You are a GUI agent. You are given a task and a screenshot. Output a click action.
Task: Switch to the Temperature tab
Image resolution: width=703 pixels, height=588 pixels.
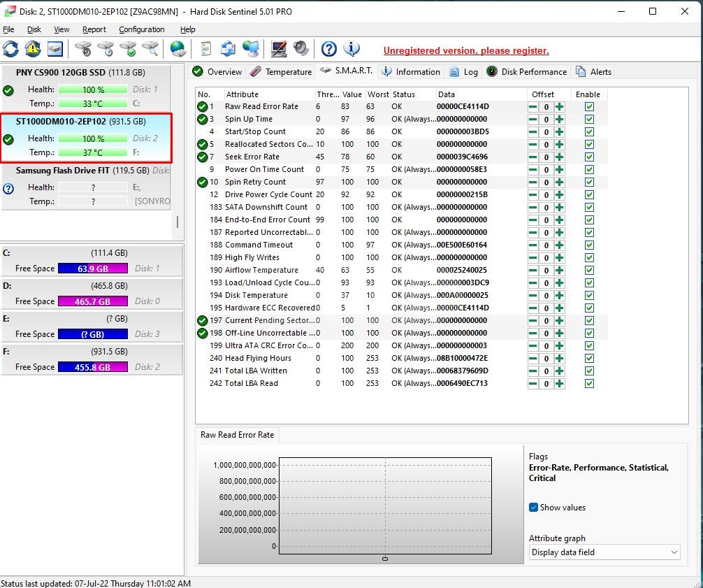(281, 72)
